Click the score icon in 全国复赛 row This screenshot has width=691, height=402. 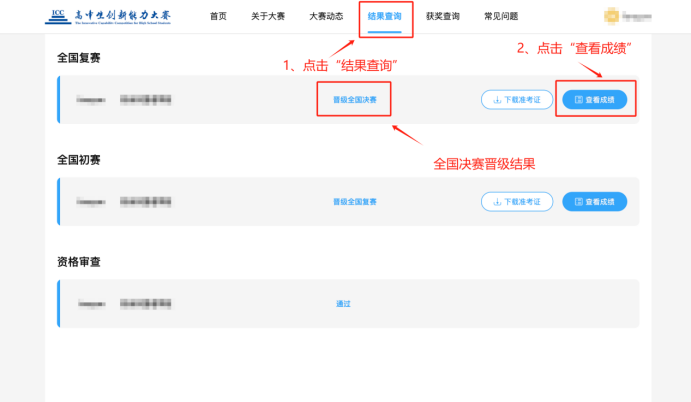pyautogui.click(x=579, y=100)
